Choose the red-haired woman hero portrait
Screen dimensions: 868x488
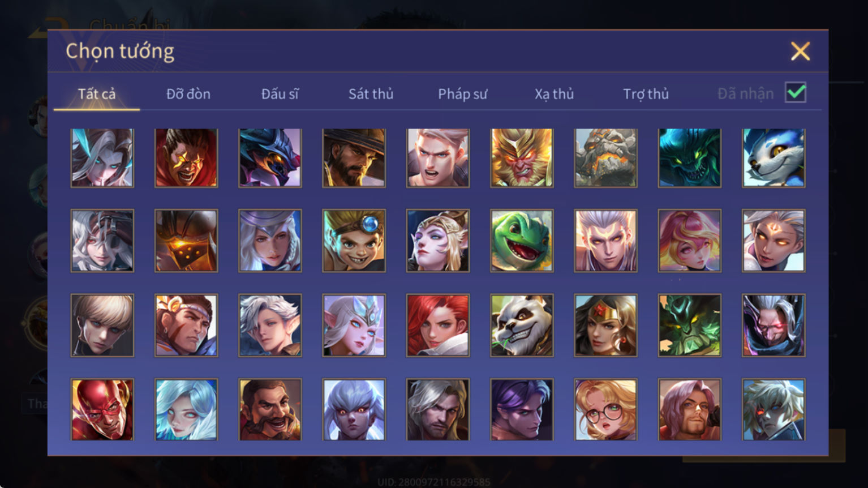(438, 325)
